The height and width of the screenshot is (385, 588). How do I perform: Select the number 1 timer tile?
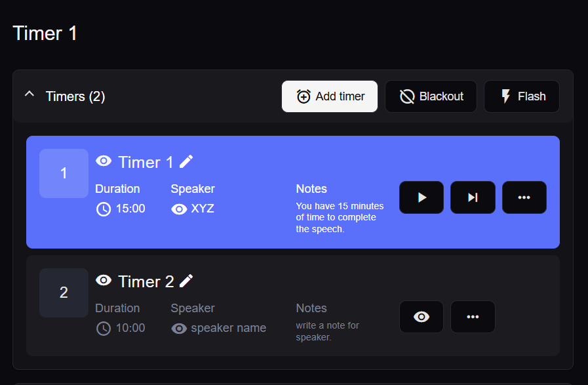(64, 173)
